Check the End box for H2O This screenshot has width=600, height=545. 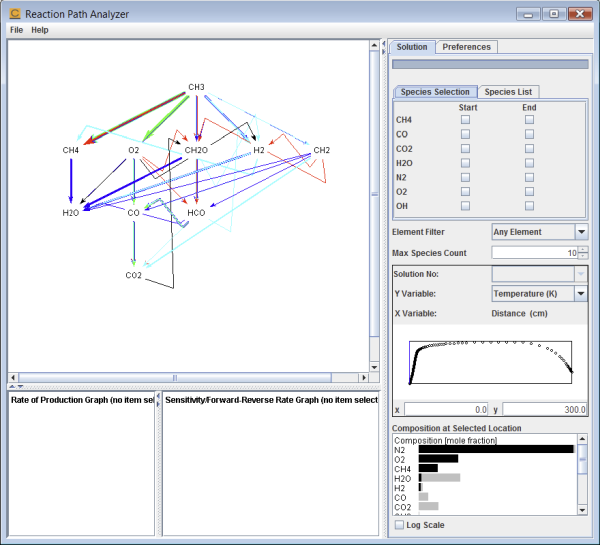[x=529, y=163]
